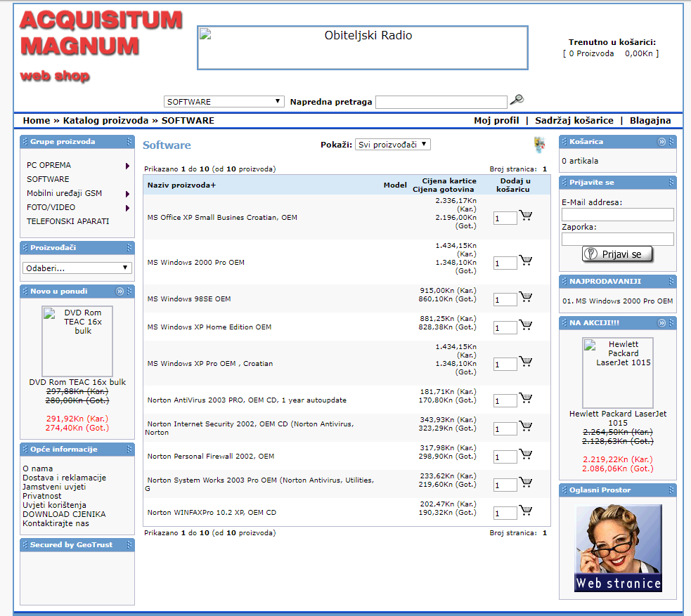This screenshot has height=616, width=691.
Task: Click the arrow icon in Novo u ponudi header
Action: tap(120, 291)
